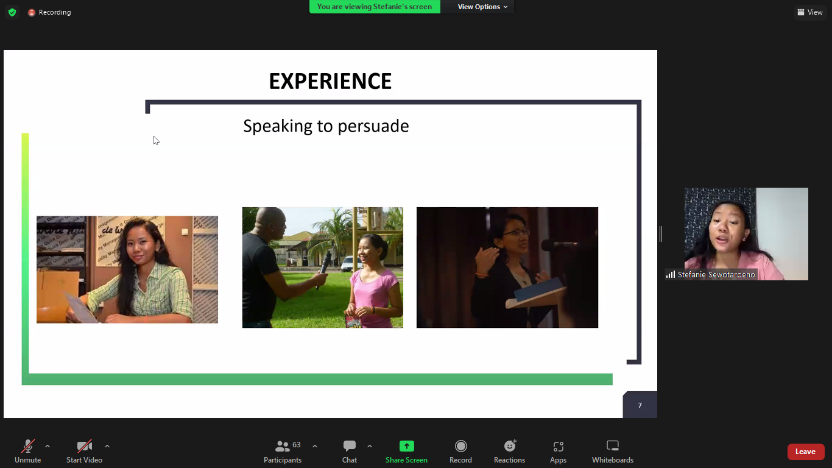Expand the arrow beside Participants
The image size is (832, 468).
(315, 446)
